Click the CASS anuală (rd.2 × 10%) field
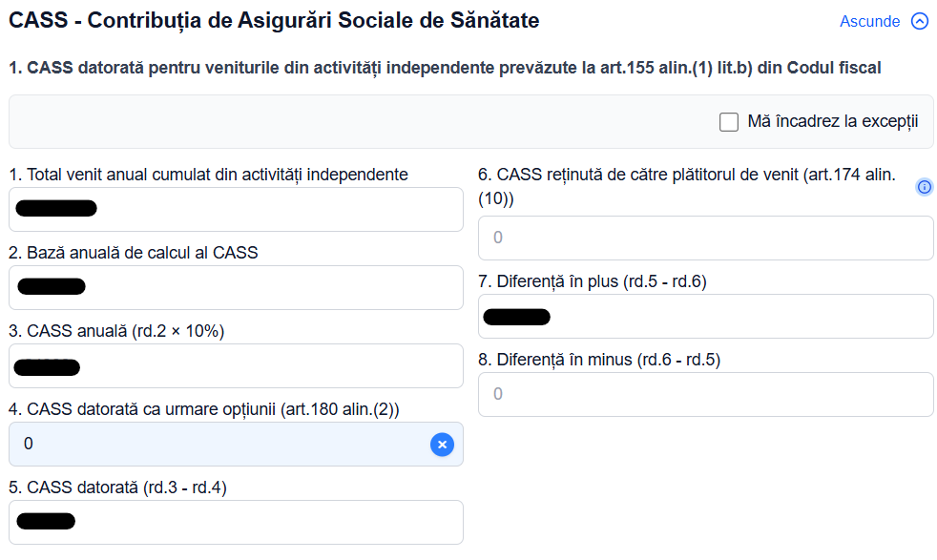Image resolution: width=937 pixels, height=560 pixels. coord(236,365)
